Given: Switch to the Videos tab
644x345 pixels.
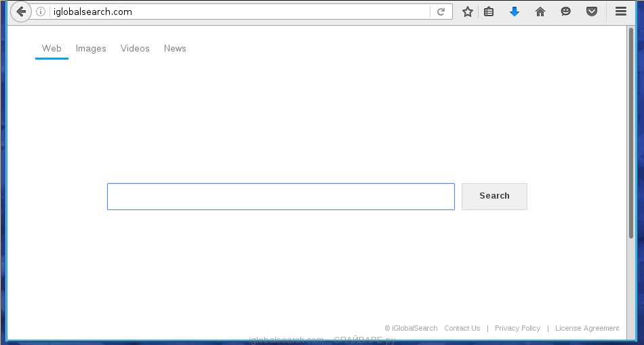Looking at the screenshot, I should 135,49.
